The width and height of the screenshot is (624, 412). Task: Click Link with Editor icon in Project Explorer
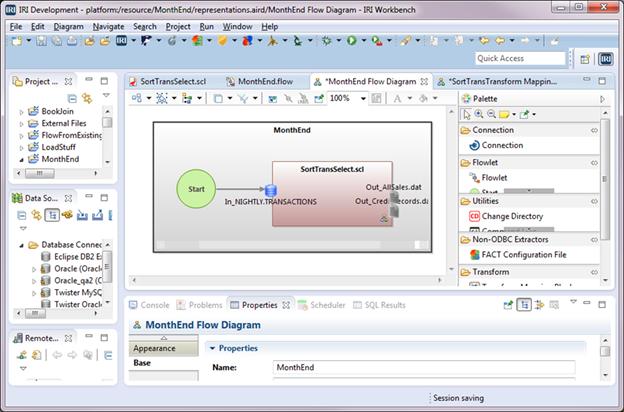tap(87, 98)
